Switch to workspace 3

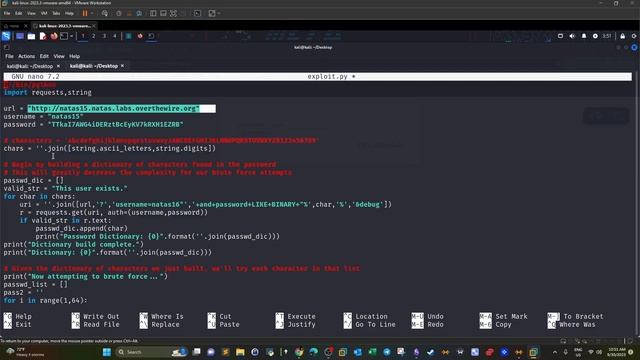pos(104,36)
